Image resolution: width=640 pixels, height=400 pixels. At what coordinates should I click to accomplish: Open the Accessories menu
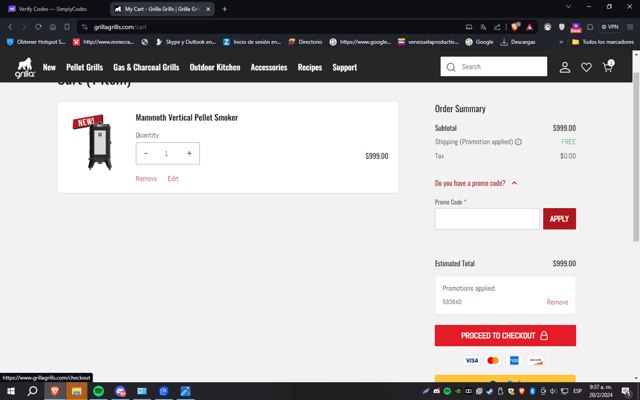(269, 67)
